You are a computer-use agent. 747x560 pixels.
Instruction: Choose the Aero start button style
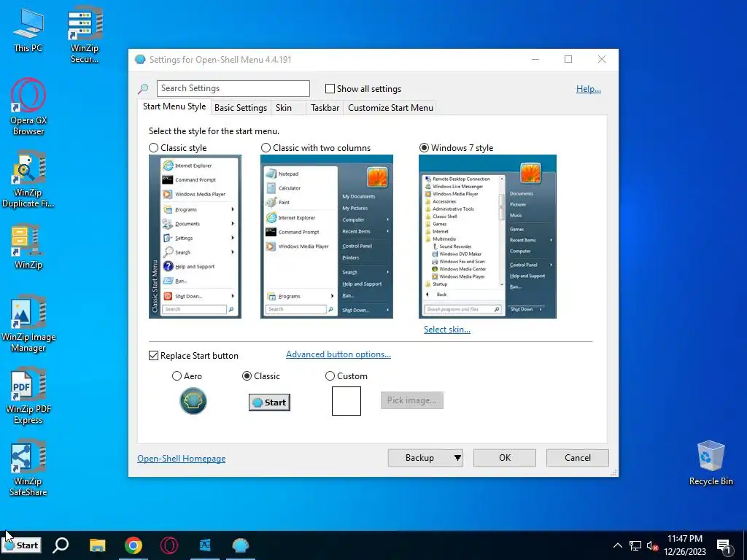(x=177, y=376)
